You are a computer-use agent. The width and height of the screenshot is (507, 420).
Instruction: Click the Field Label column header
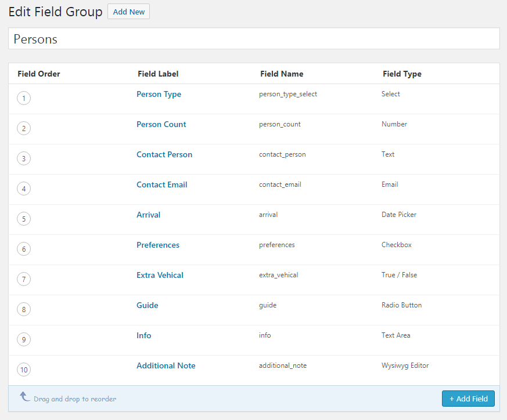coord(158,74)
